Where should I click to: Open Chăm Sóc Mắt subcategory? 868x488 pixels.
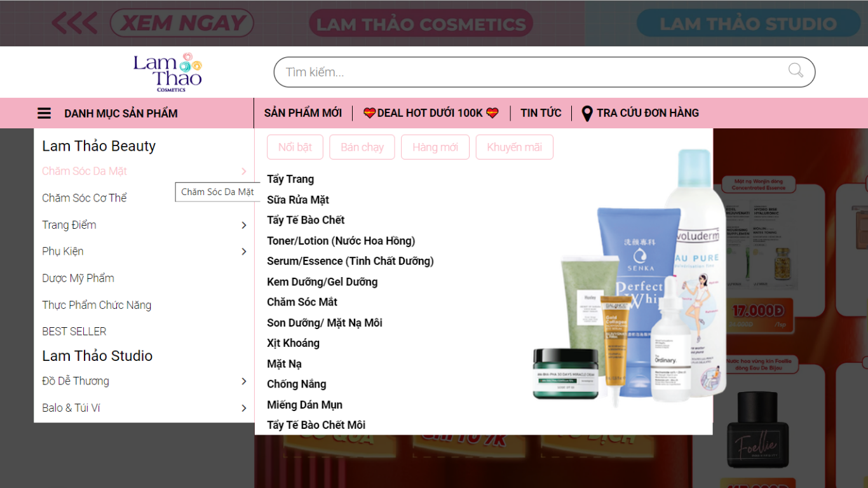coord(302,302)
